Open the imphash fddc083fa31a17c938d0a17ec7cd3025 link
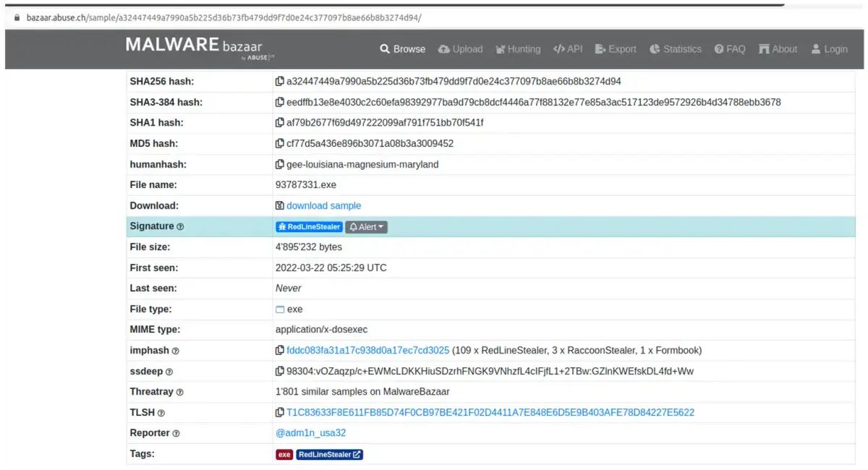The width and height of the screenshot is (868, 470). pos(367,351)
